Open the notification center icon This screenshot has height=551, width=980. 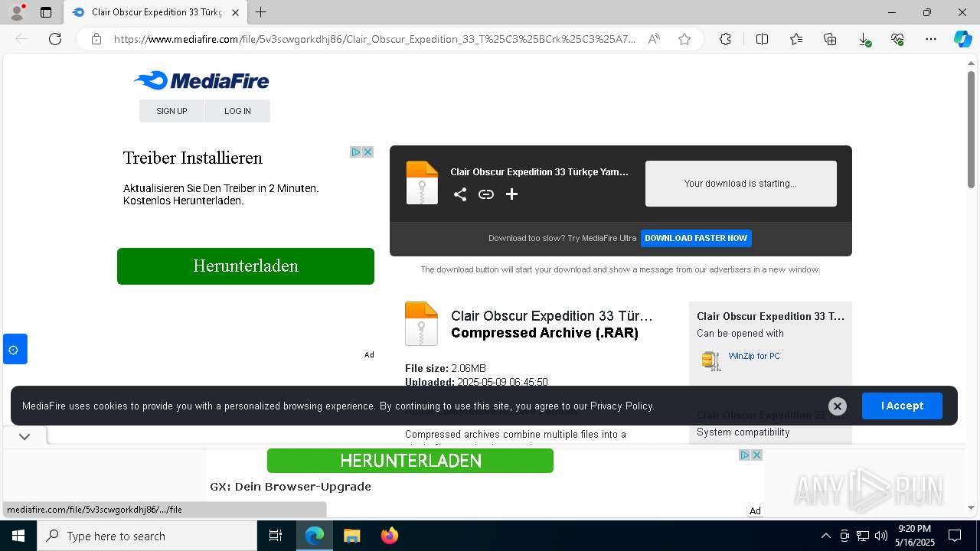pos(955,536)
